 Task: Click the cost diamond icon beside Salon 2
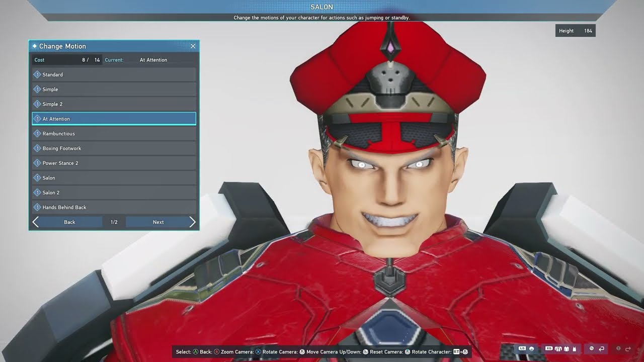click(x=37, y=193)
